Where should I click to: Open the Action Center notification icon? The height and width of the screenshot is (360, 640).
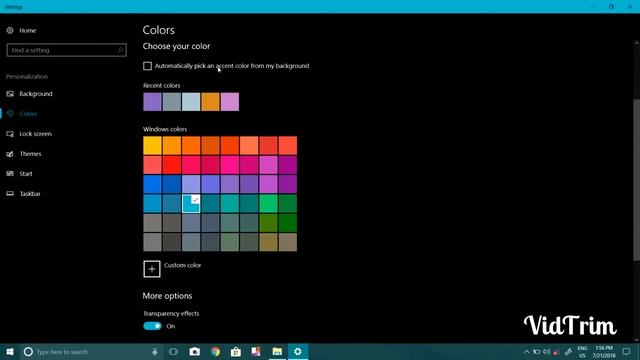(x=627, y=351)
